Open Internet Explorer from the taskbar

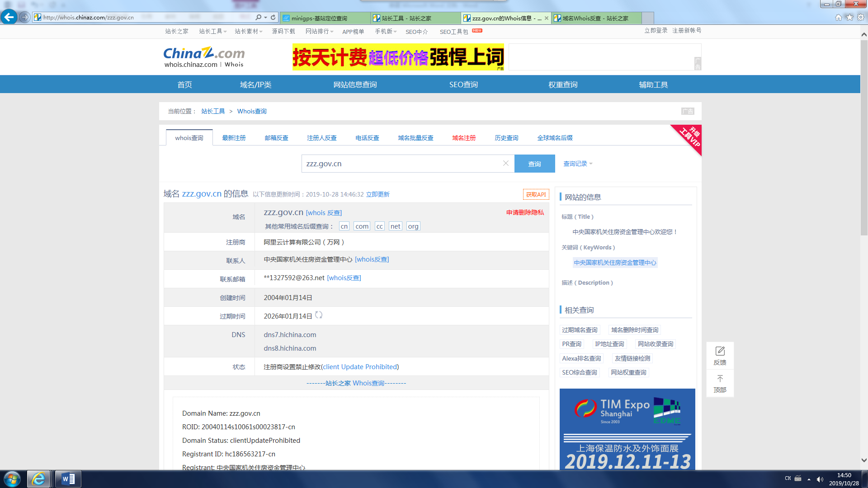coord(38,479)
